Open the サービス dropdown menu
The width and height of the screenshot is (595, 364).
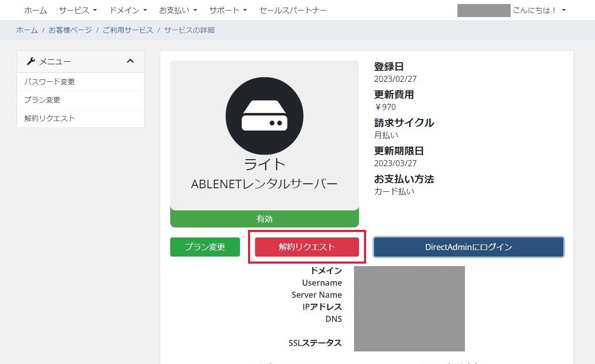click(x=78, y=10)
